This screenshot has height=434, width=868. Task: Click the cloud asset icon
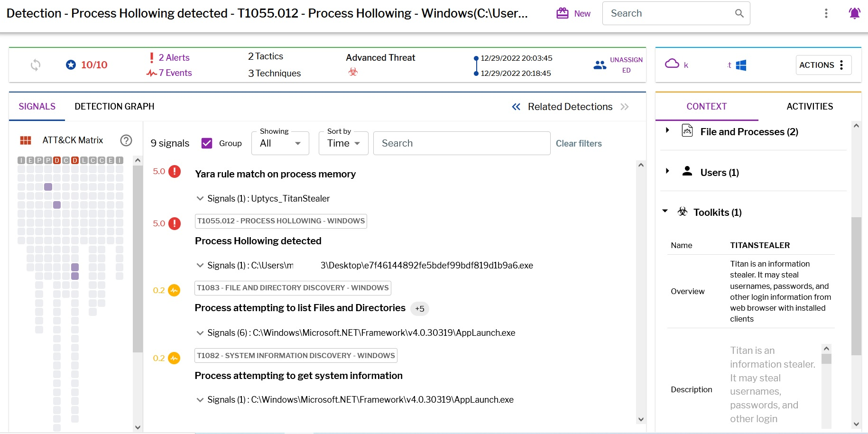click(672, 64)
